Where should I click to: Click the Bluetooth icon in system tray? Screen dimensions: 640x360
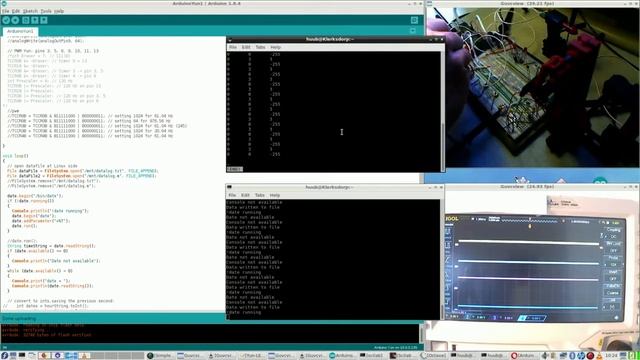coord(572,356)
